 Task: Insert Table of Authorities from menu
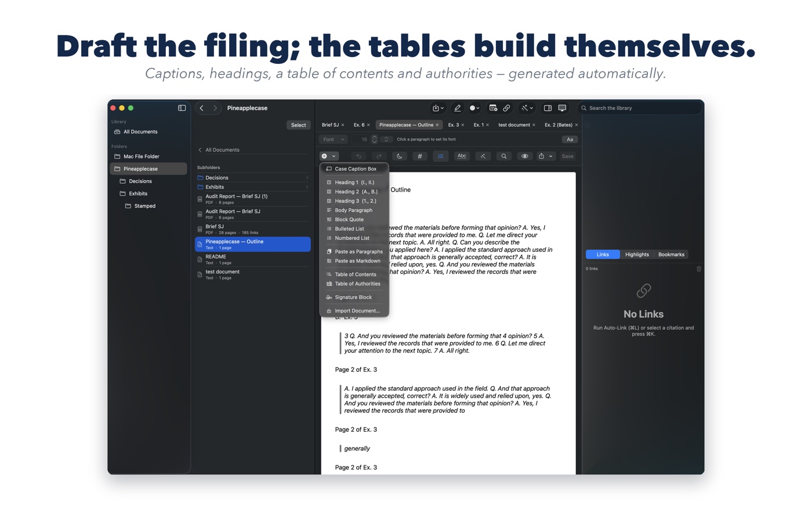tap(354, 284)
